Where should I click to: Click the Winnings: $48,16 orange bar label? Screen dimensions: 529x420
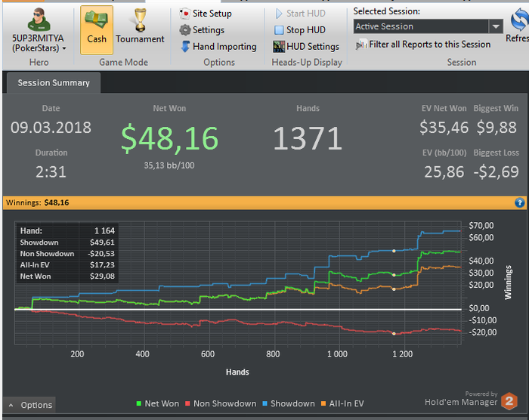[x=38, y=202]
